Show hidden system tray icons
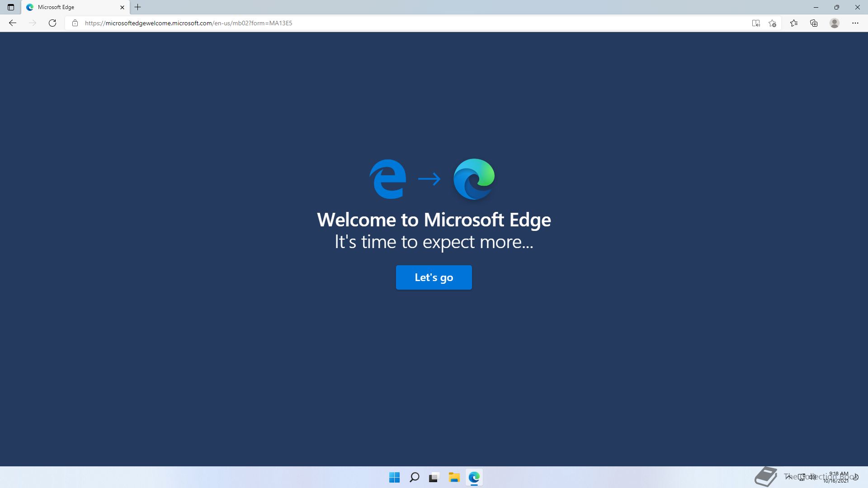Screen dimensions: 868x488 [788, 477]
